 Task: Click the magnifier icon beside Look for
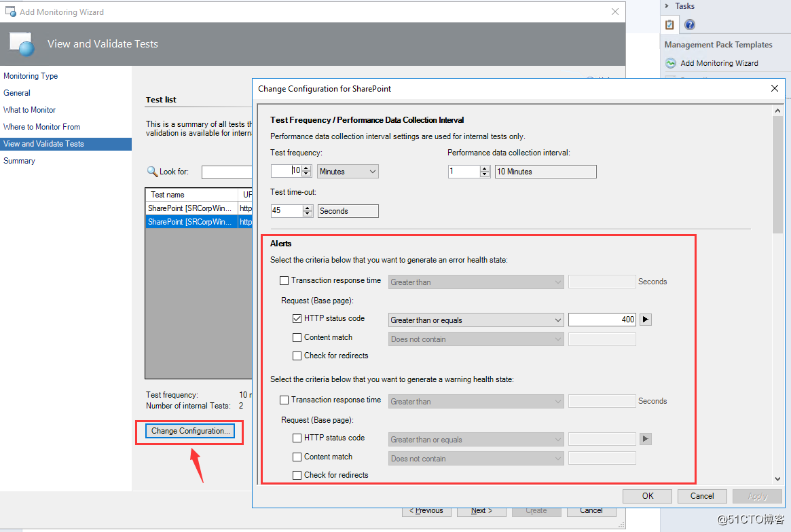[152, 172]
